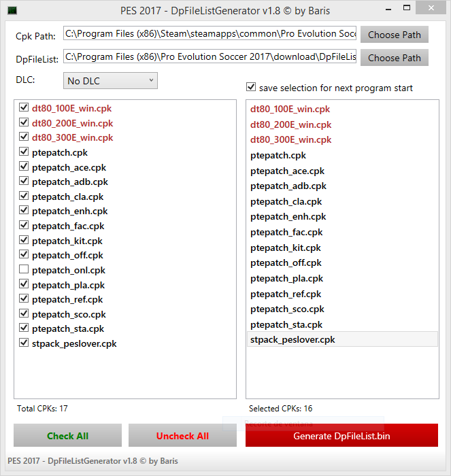Click the Uncheck All button
Image resolution: width=451 pixels, height=476 pixels.
point(182,436)
